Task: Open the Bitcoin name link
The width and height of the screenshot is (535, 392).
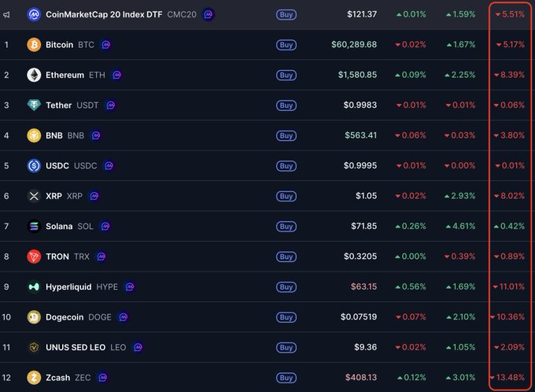Action: (59, 45)
